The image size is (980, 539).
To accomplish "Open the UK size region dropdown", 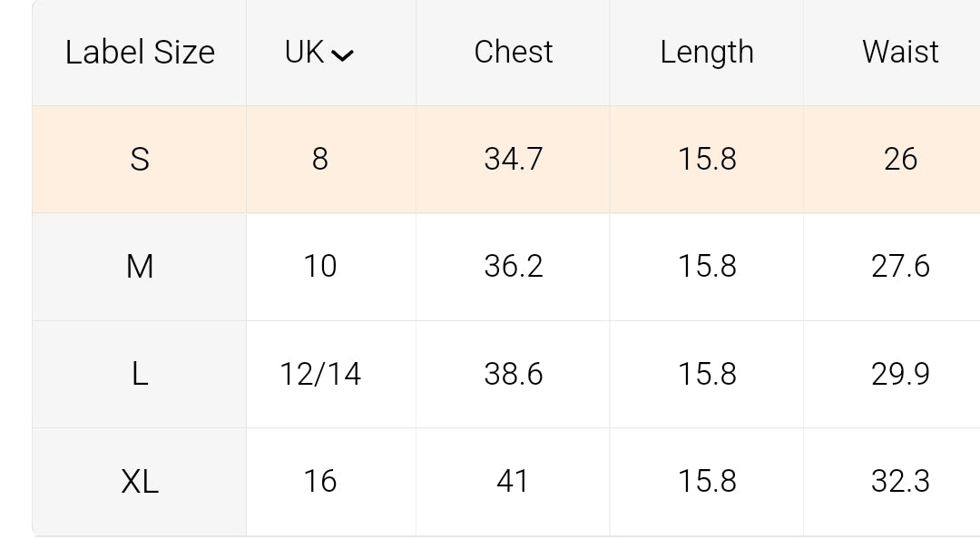I will tap(318, 53).
